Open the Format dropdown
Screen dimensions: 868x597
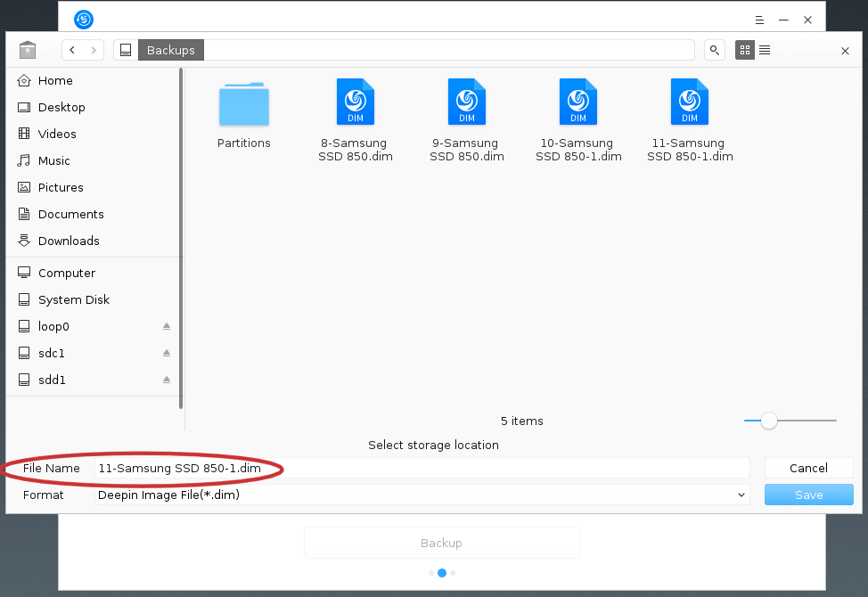point(422,495)
